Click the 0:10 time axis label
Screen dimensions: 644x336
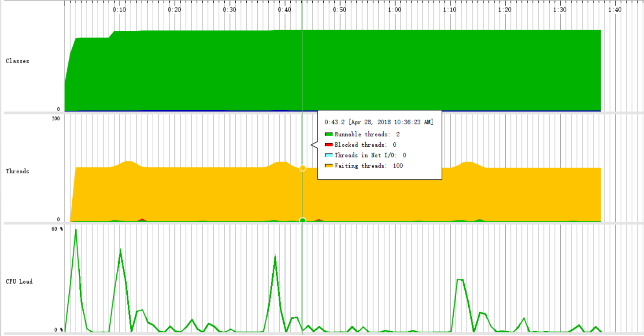(119, 10)
